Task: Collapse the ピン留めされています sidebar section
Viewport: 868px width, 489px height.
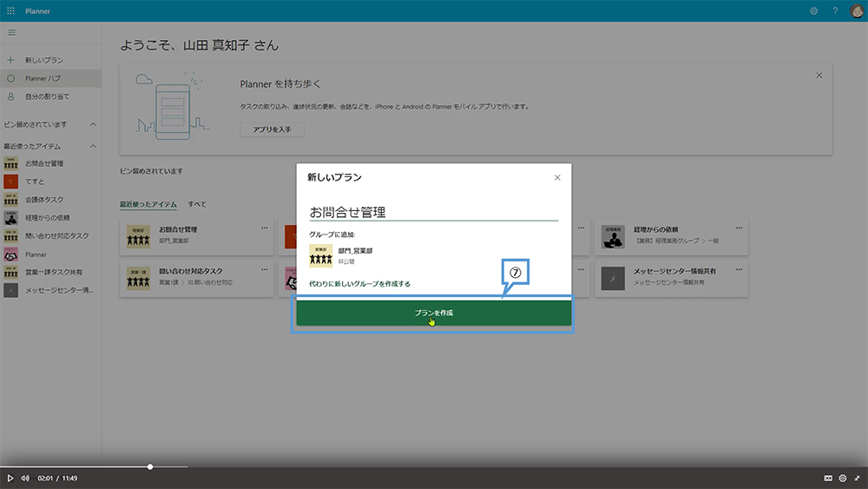Action: 93,124
